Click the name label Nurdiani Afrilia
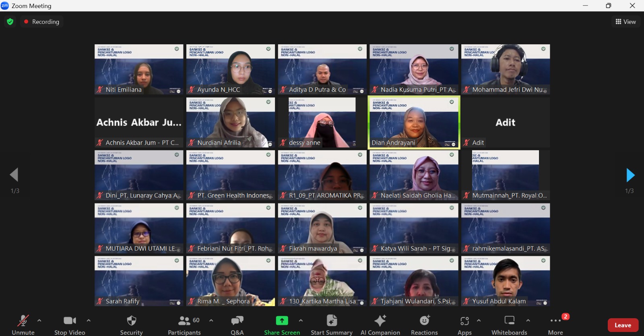 point(219,142)
